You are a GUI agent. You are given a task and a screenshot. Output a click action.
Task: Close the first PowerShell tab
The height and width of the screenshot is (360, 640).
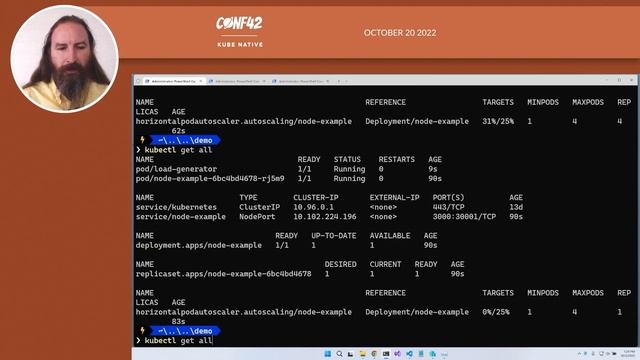coord(201,81)
